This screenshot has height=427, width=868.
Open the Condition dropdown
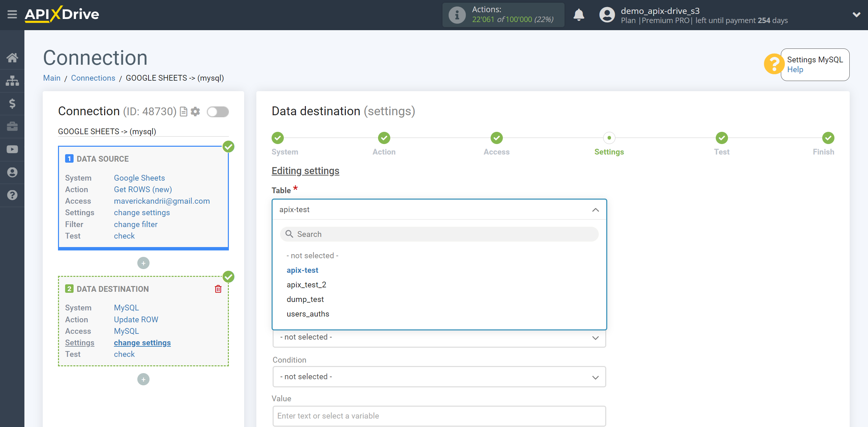click(439, 377)
